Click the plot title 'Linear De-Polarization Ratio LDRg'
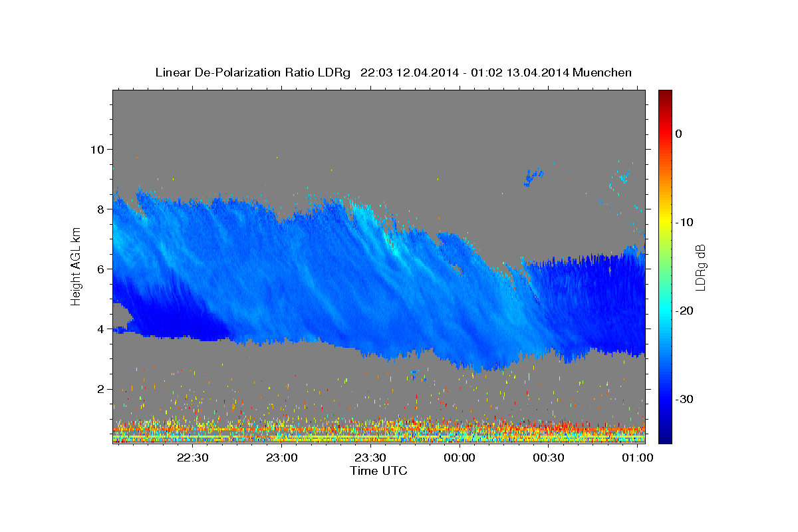The width and height of the screenshot is (798, 532). pyautogui.click(x=252, y=72)
